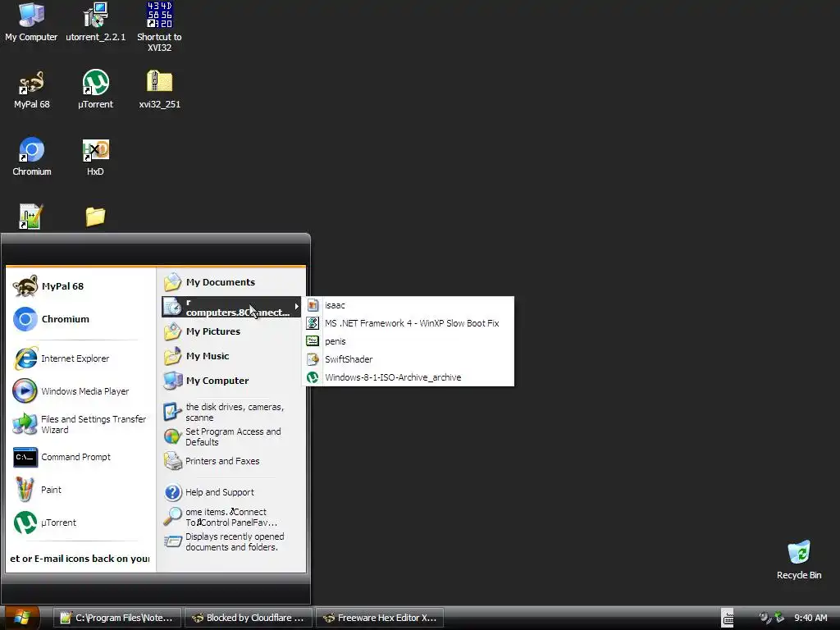Select HxD desktop shortcut

click(x=95, y=157)
